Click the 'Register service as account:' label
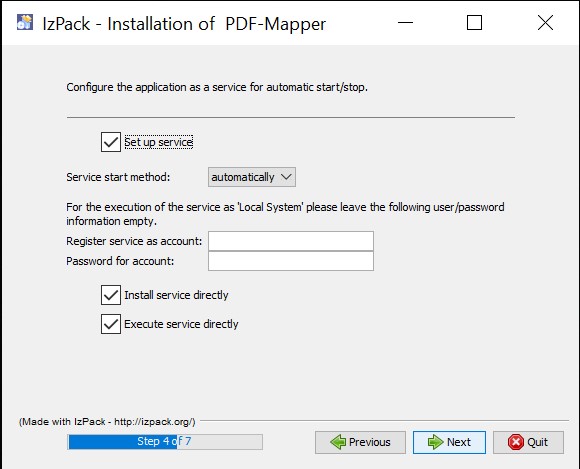The image size is (580, 469). [134, 241]
